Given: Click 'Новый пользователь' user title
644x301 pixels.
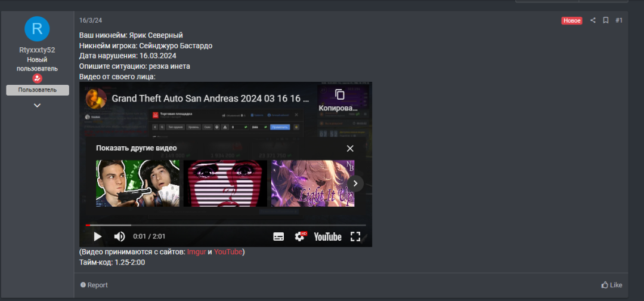Looking at the screenshot, I should click(x=37, y=64).
